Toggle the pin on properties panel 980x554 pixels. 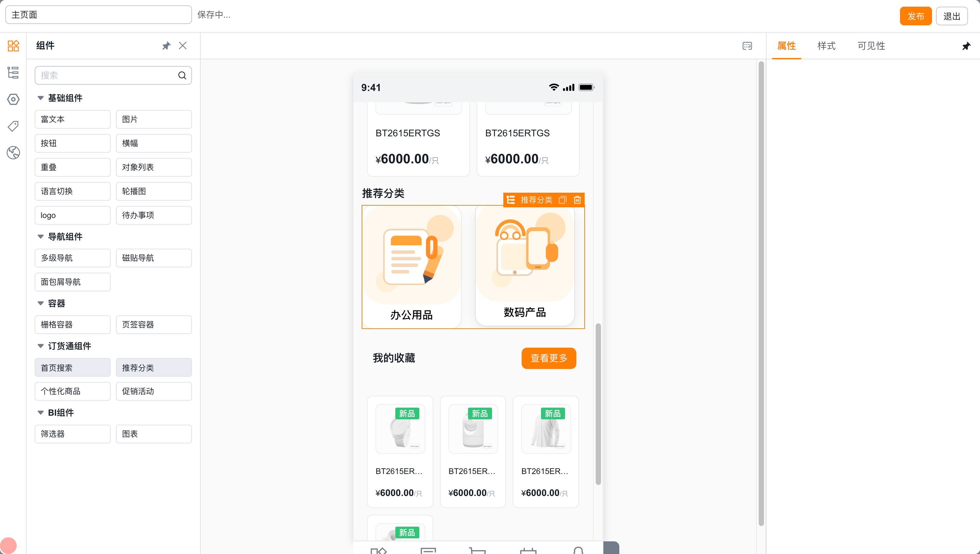point(966,46)
